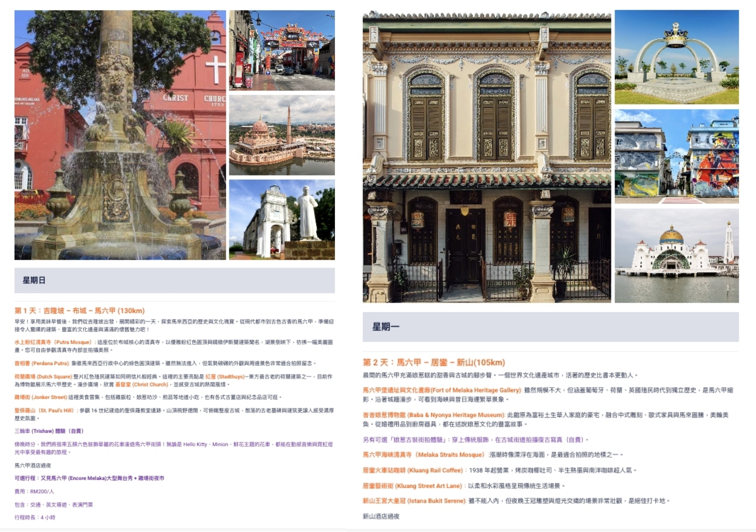Image resolution: width=756 pixels, height=532 pixels.
Task: Open the Baba Nyonya heritage house photo
Action: tap(487, 156)
